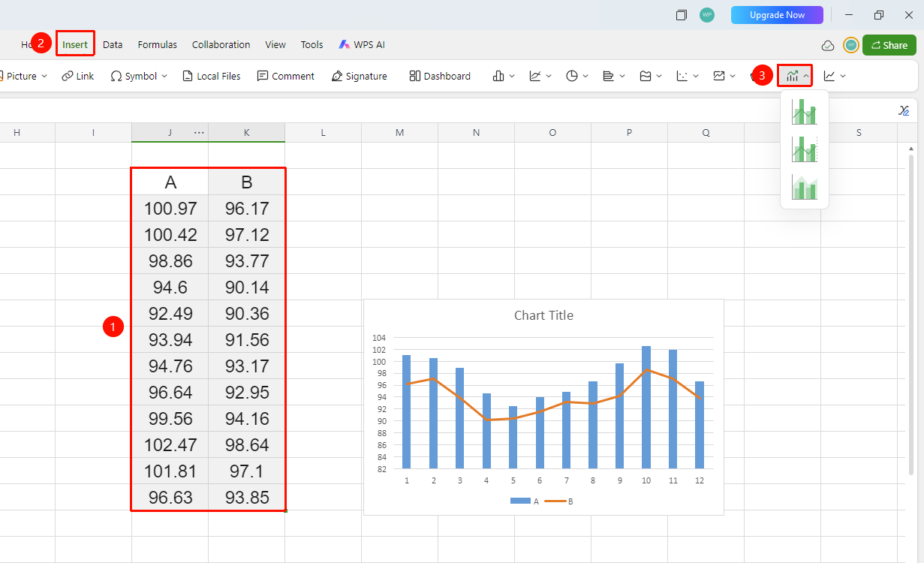Open the Formulas tab

[x=158, y=44]
